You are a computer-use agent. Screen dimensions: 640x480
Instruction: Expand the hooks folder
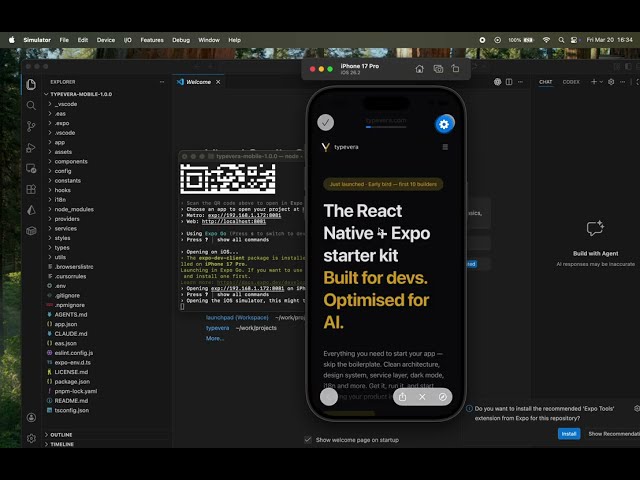pyautogui.click(x=62, y=190)
